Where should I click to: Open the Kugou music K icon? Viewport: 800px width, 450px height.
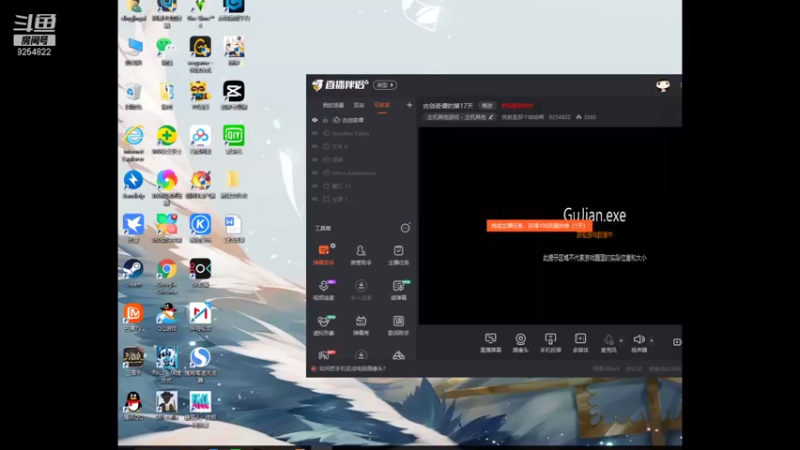click(x=200, y=228)
